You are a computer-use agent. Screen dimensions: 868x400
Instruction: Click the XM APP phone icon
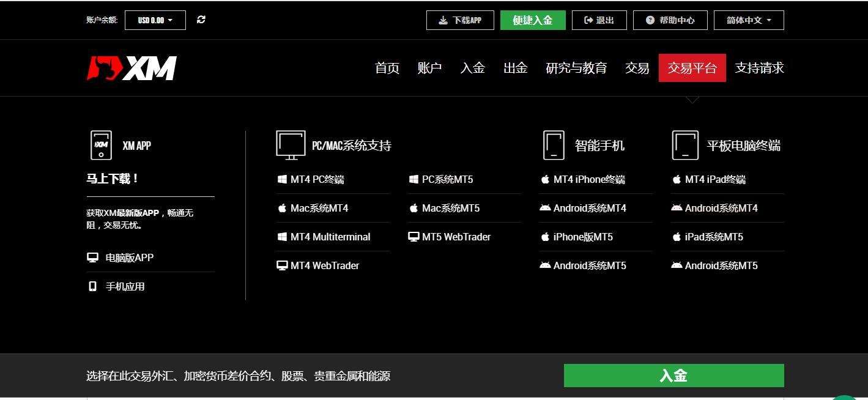coord(101,145)
